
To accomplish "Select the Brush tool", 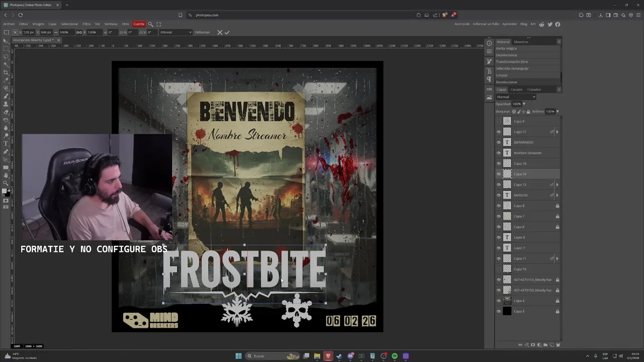I will (x=6, y=96).
